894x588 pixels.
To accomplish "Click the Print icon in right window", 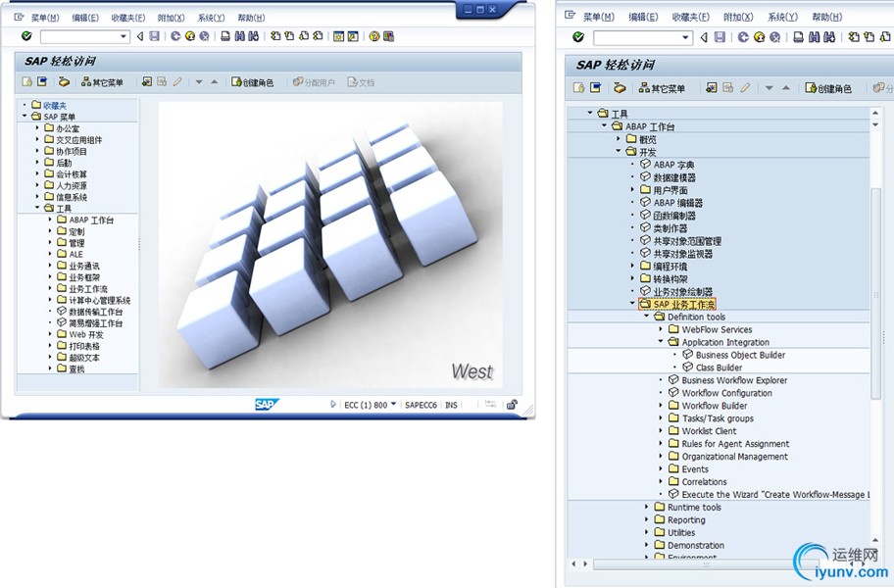I will [798, 37].
